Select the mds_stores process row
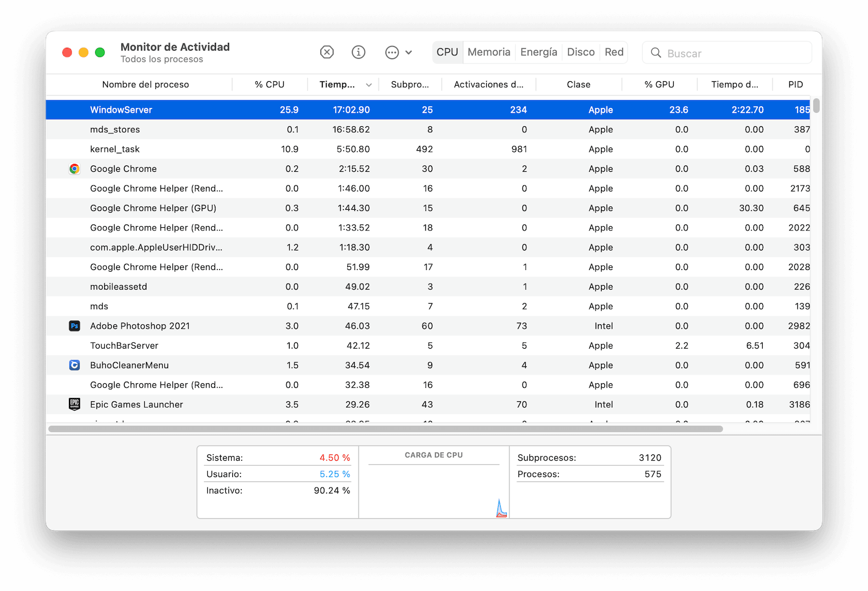The image size is (868, 591). [428, 130]
